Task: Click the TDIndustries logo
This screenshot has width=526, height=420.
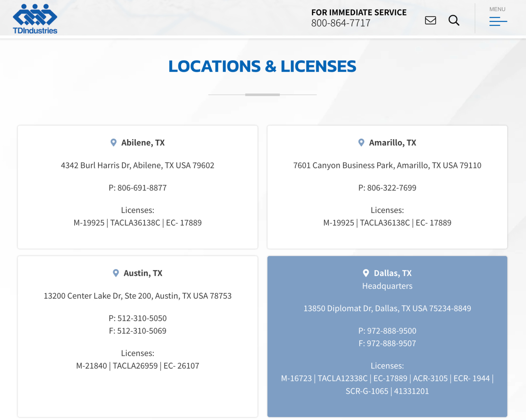Action: [x=35, y=19]
